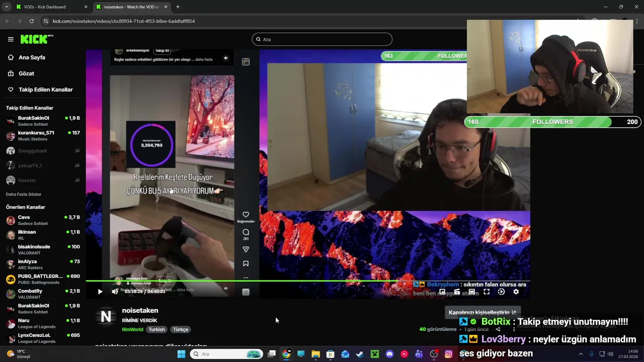Toggle fullscreen on the video player

point(487,292)
